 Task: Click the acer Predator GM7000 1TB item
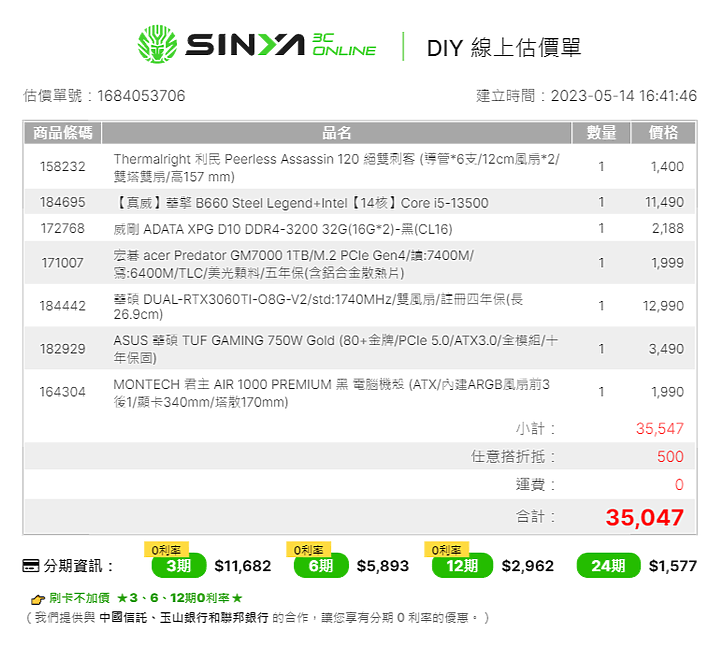click(294, 264)
